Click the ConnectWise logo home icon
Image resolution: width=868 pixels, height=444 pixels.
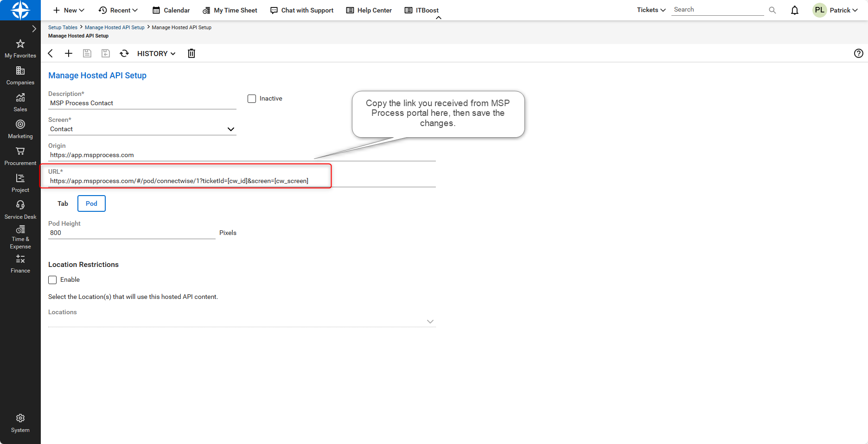point(20,10)
